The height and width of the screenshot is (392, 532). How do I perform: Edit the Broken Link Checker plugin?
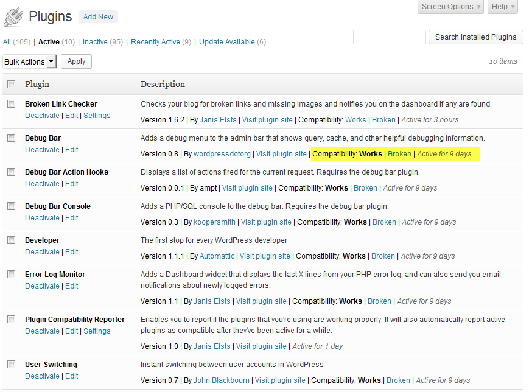[72, 116]
